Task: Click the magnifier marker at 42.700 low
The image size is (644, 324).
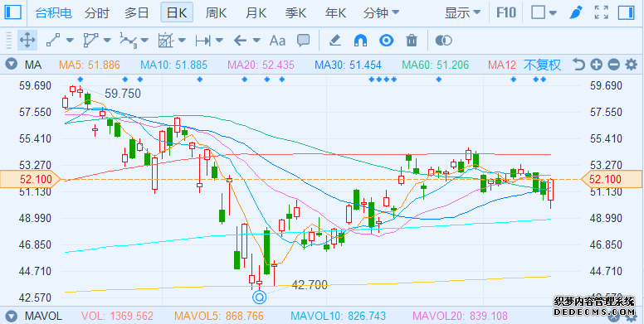Action: 260,297
